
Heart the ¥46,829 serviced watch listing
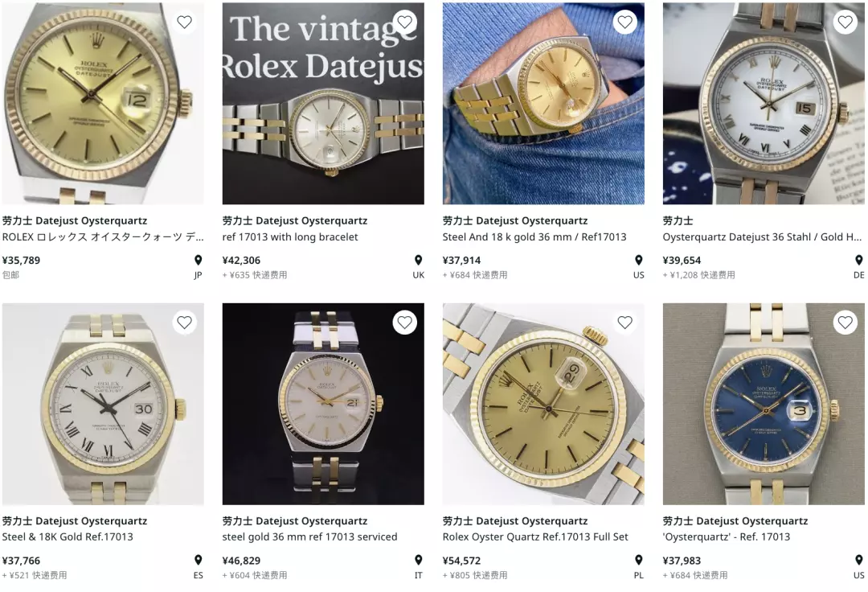tap(404, 323)
